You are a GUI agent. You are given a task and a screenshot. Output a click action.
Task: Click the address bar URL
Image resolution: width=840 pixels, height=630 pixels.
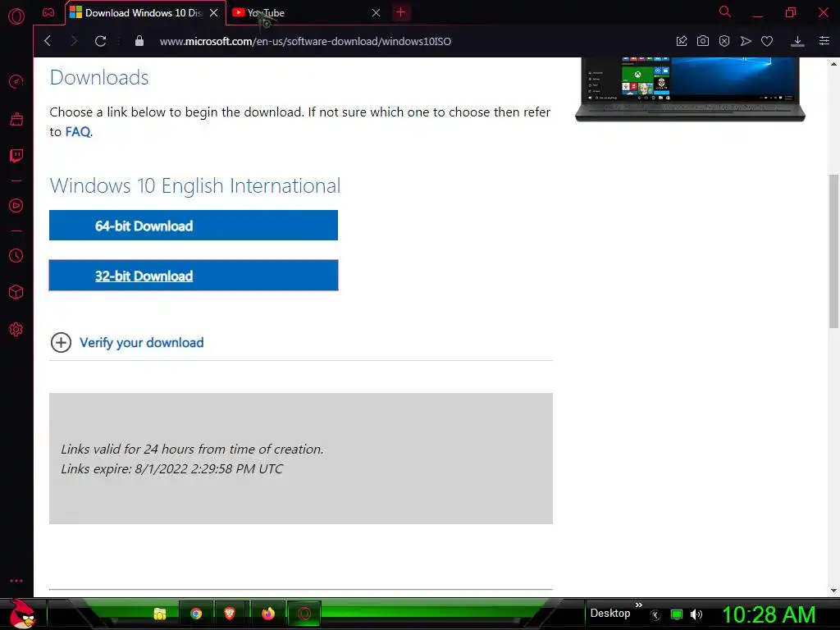click(305, 41)
